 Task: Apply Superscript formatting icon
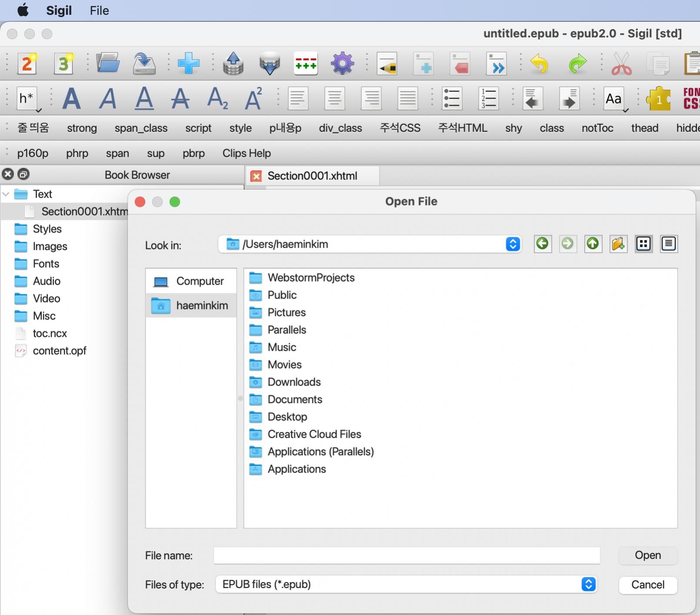click(253, 98)
